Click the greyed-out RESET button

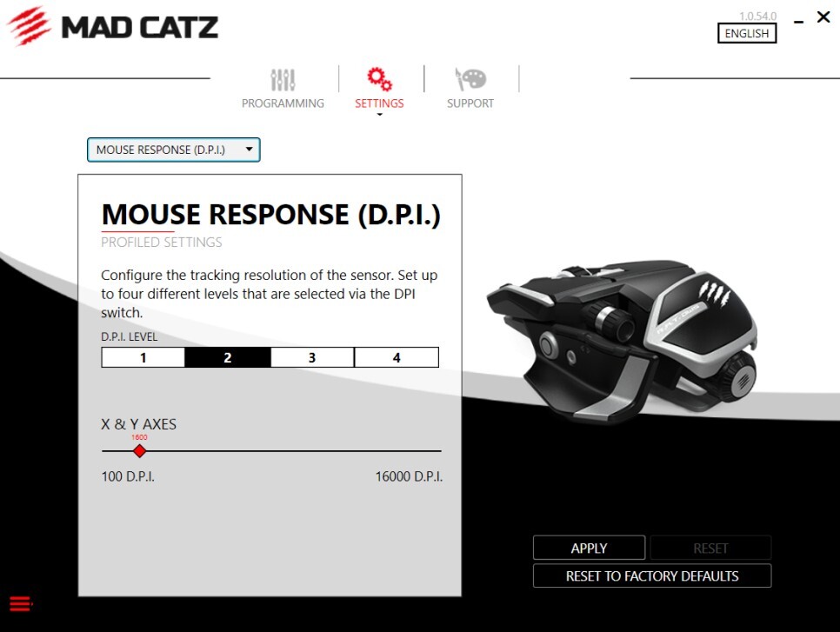(711, 548)
